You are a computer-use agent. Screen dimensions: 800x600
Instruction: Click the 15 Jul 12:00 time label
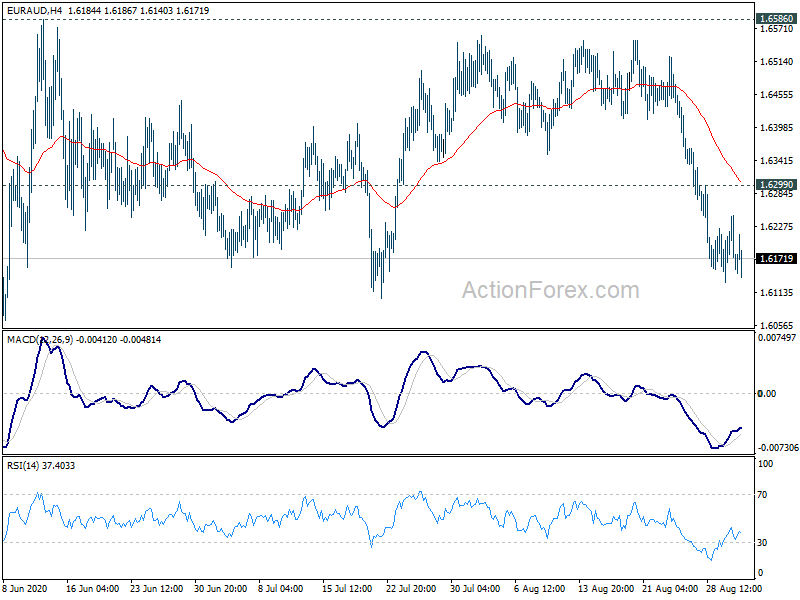coord(347,589)
